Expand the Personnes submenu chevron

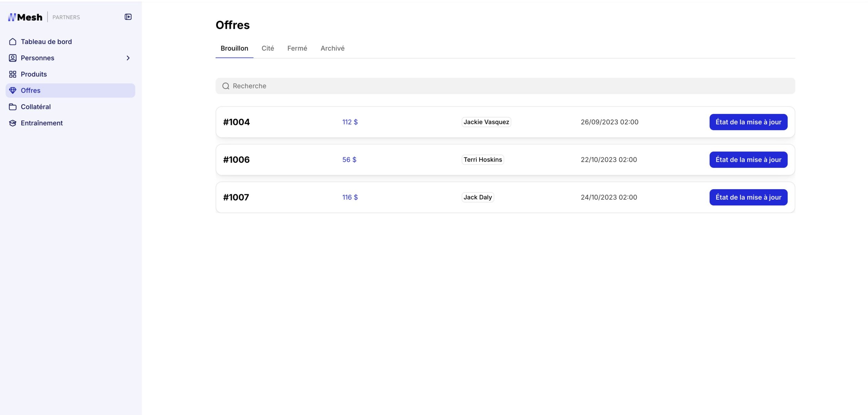(128, 58)
